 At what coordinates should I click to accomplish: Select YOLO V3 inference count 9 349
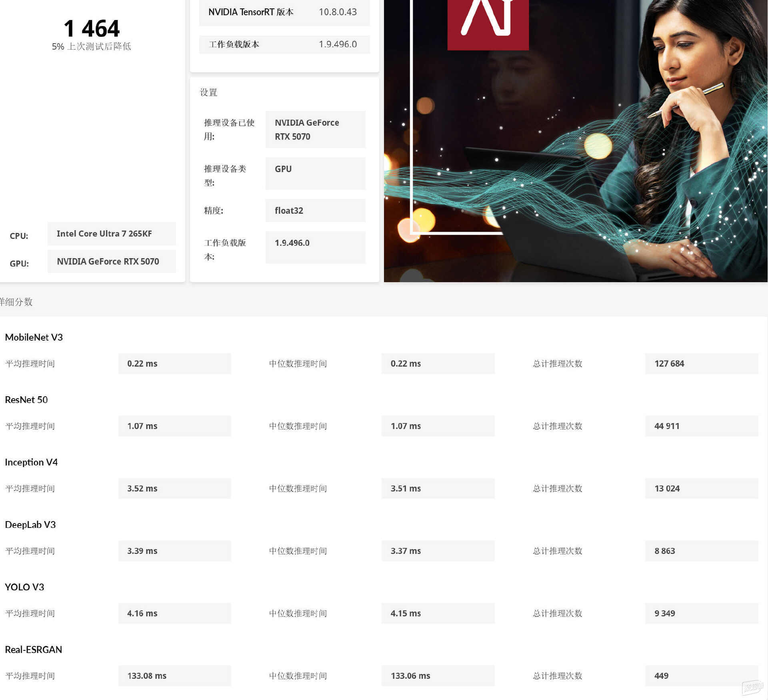click(x=702, y=614)
